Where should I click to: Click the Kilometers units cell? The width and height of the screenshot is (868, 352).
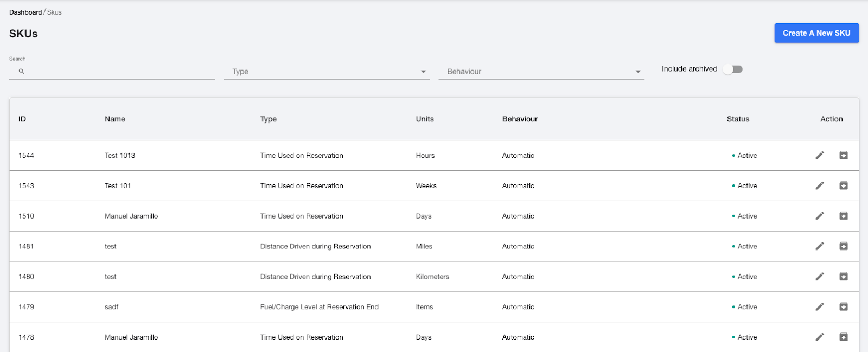point(432,277)
